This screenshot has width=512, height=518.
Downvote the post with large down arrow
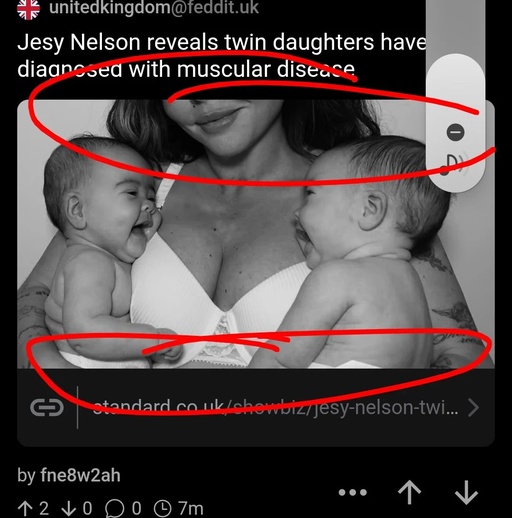(x=466, y=492)
